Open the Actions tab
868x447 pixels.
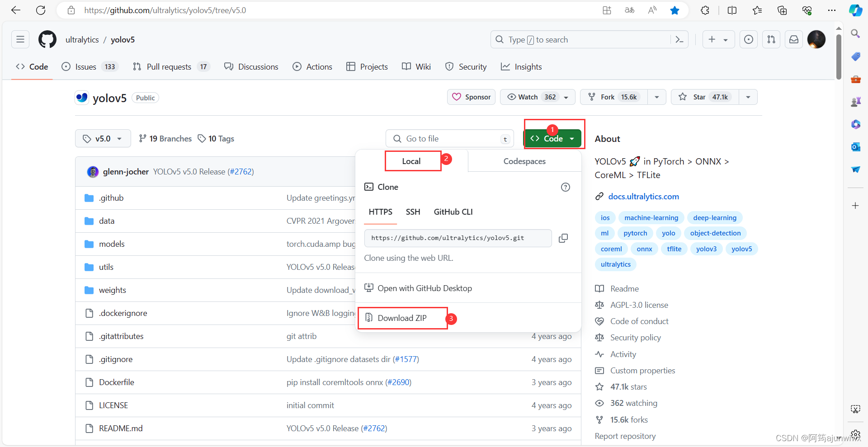(312, 67)
